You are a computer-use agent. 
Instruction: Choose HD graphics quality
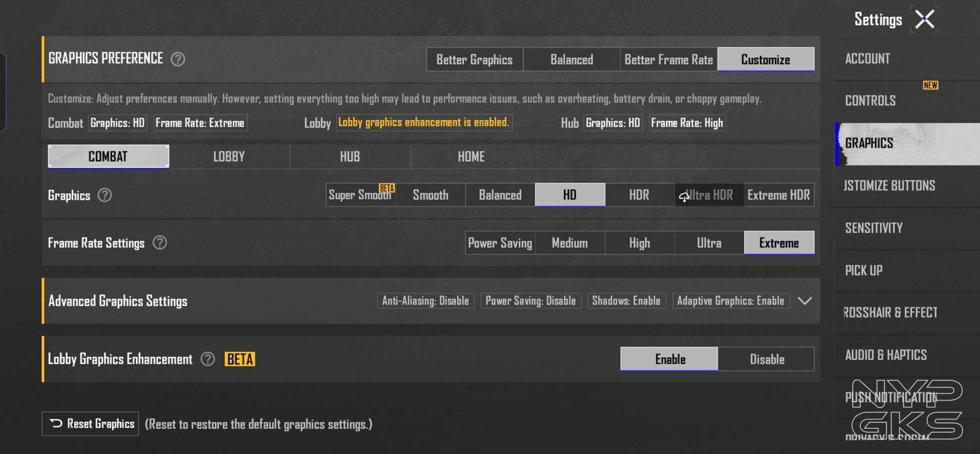pyautogui.click(x=570, y=195)
